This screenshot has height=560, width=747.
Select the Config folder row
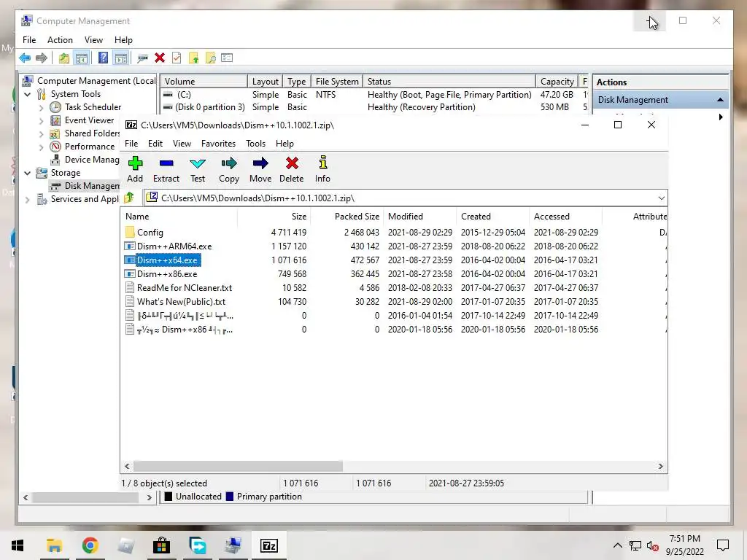pos(393,233)
